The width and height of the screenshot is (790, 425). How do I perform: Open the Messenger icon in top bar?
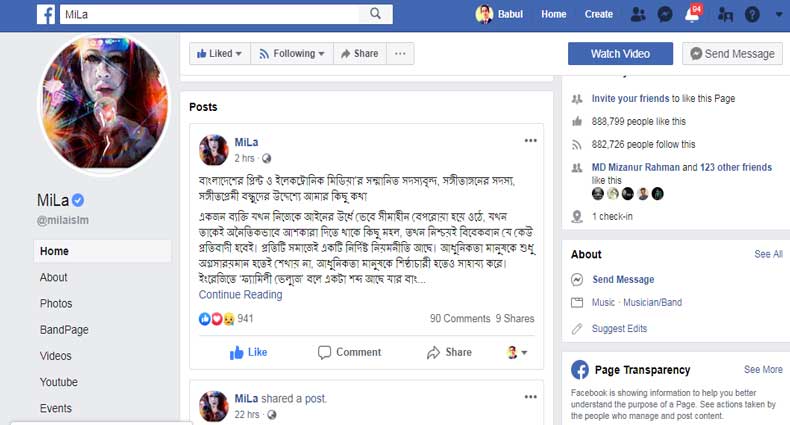pos(665,14)
